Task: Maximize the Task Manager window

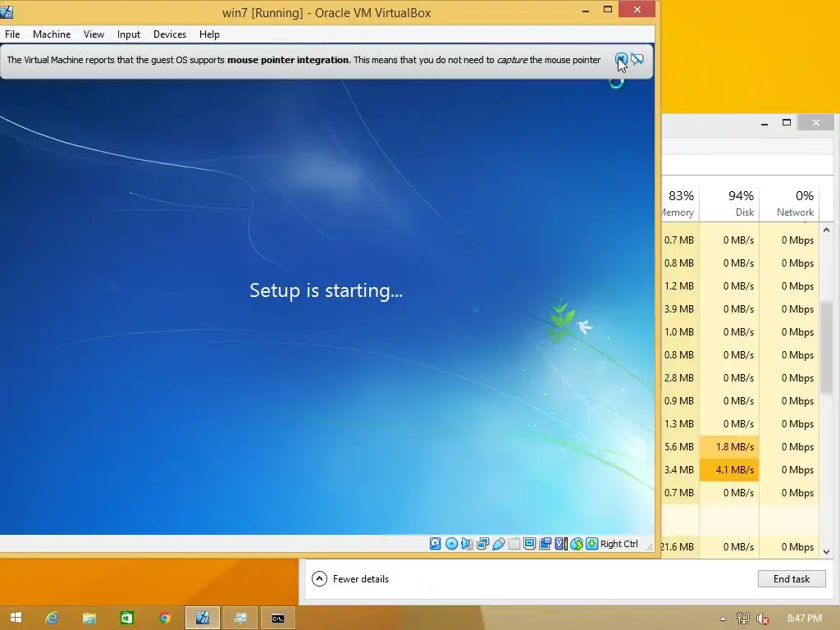Action: pyautogui.click(x=787, y=123)
